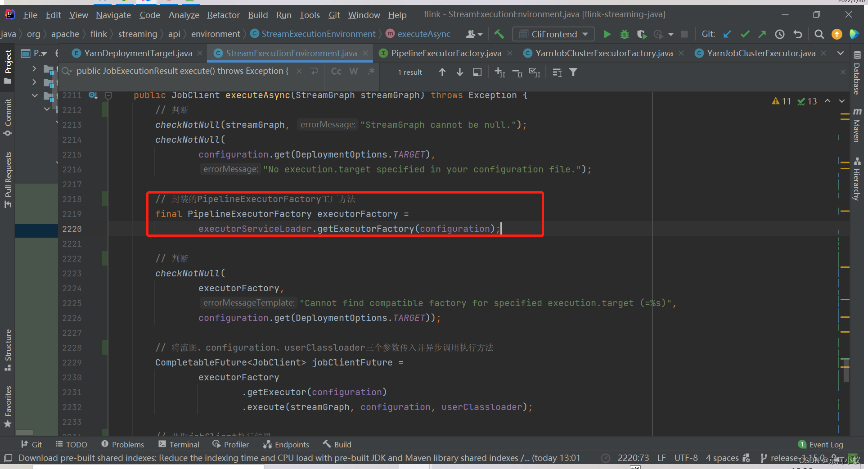Show Git history via the clock icon
The image size is (868, 469).
[780, 34]
